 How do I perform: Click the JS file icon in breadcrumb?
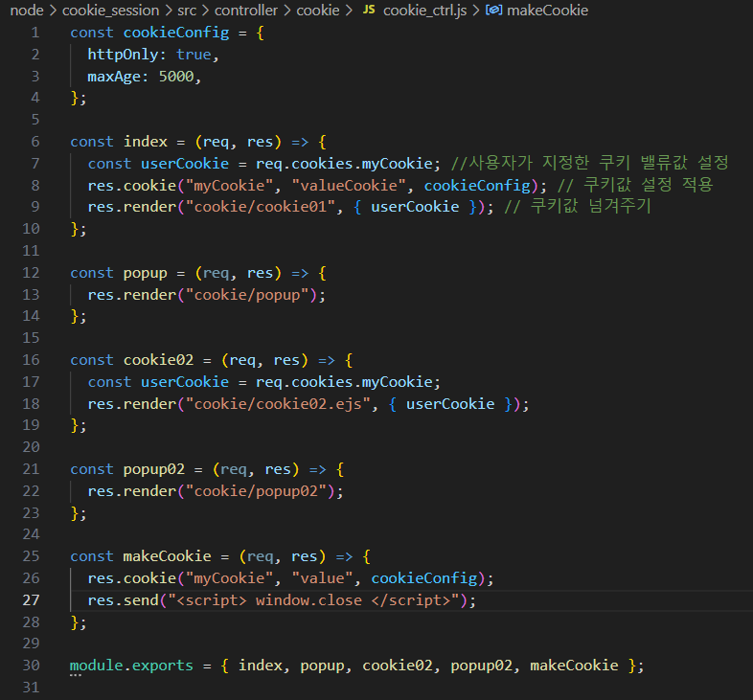pyautogui.click(x=369, y=10)
